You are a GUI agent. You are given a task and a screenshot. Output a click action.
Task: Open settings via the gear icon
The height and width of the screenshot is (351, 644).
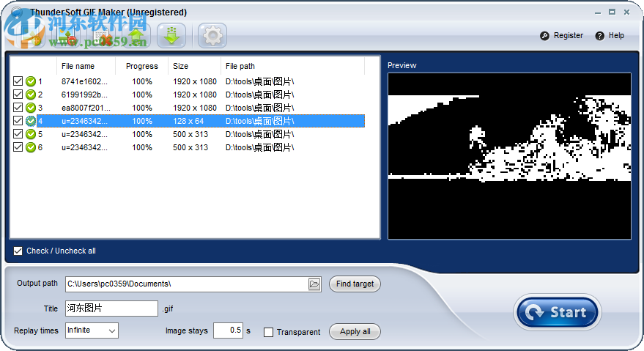pyautogui.click(x=212, y=36)
